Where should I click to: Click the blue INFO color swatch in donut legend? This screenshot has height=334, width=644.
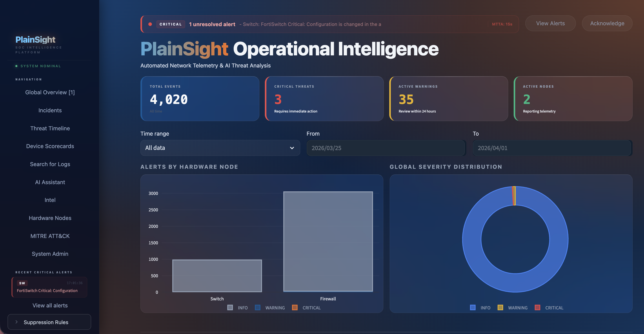pyautogui.click(x=472, y=307)
